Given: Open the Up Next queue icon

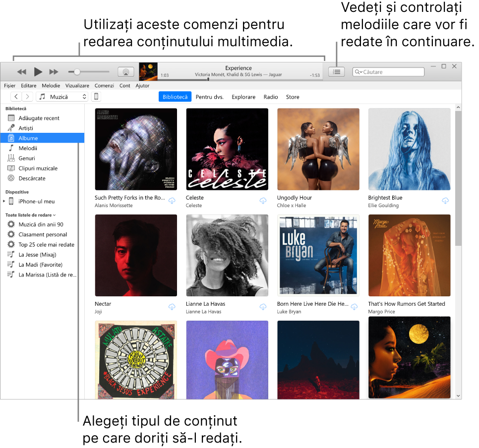Looking at the screenshot, I should point(336,71).
